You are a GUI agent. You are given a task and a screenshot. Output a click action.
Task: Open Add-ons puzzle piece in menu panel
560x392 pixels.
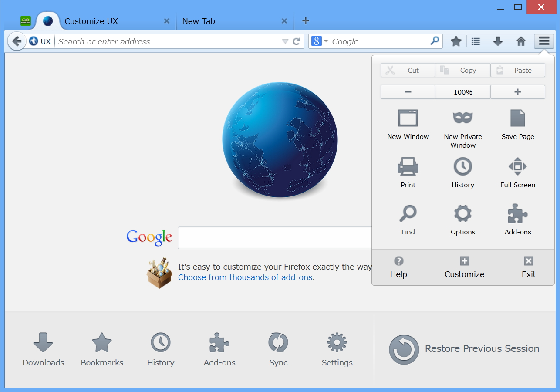tap(518, 220)
